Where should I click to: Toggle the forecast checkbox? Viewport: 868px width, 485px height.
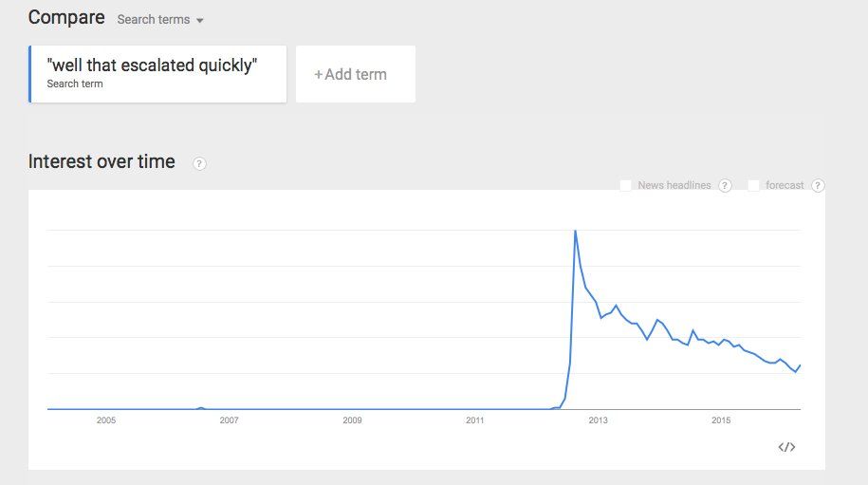[x=754, y=185]
